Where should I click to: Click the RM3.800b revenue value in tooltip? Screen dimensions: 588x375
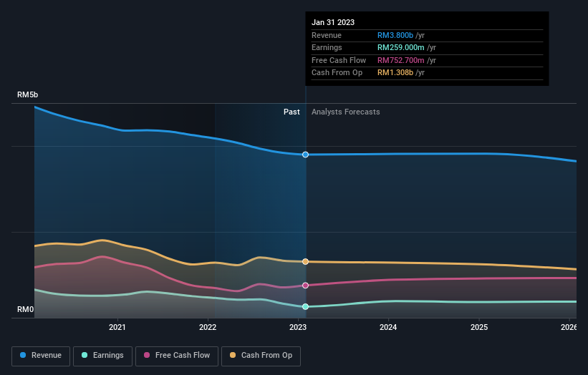pyautogui.click(x=395, y=35)
